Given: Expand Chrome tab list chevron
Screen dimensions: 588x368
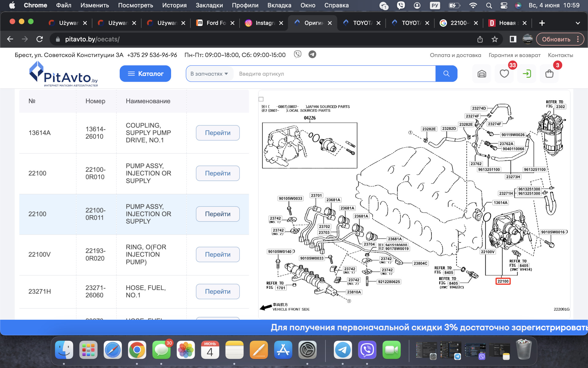Looking at the screenshot, I should [x=578, y=23].
